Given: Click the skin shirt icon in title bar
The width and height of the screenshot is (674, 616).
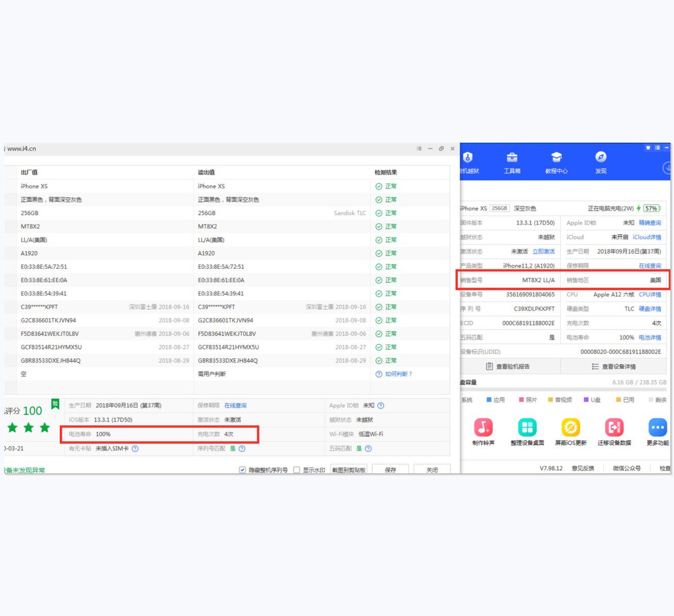Looking at the screenshot, I should (x=648, y=148).
